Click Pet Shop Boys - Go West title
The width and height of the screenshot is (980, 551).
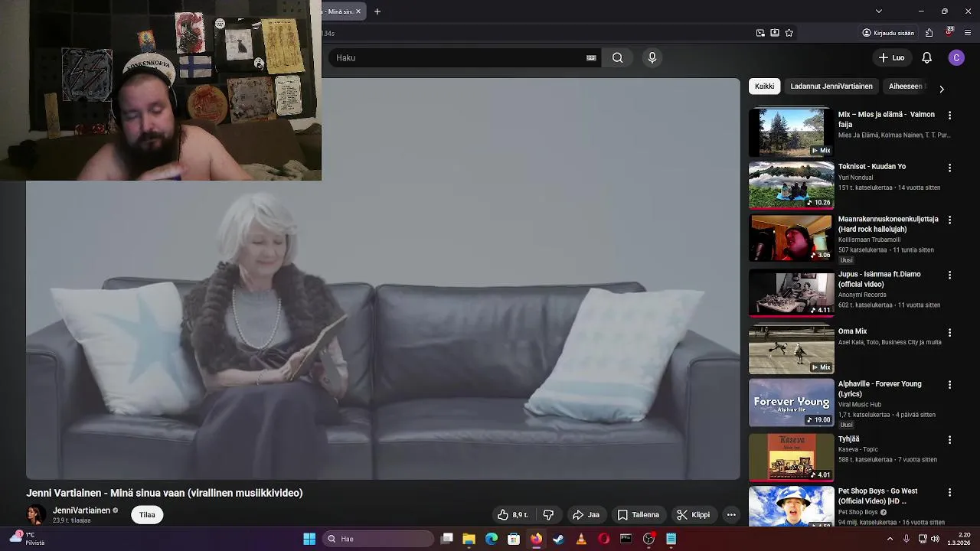pyautogui.click(x=877, y=496)
